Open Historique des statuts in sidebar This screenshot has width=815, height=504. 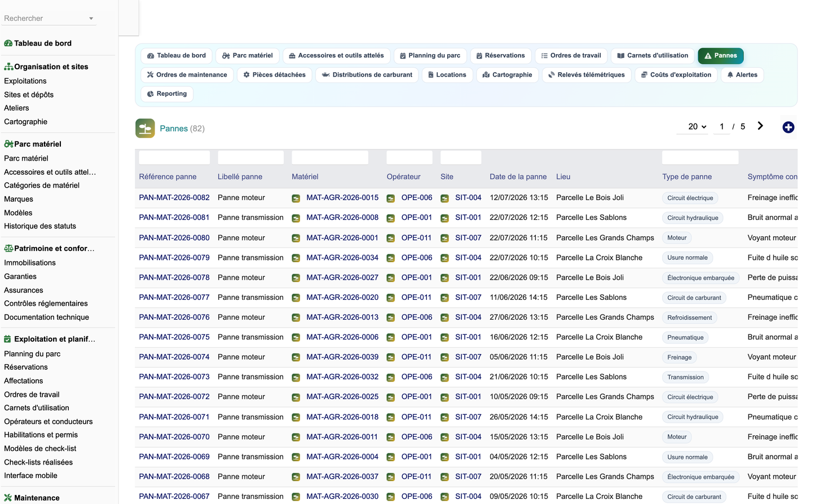tap(40, 227)
